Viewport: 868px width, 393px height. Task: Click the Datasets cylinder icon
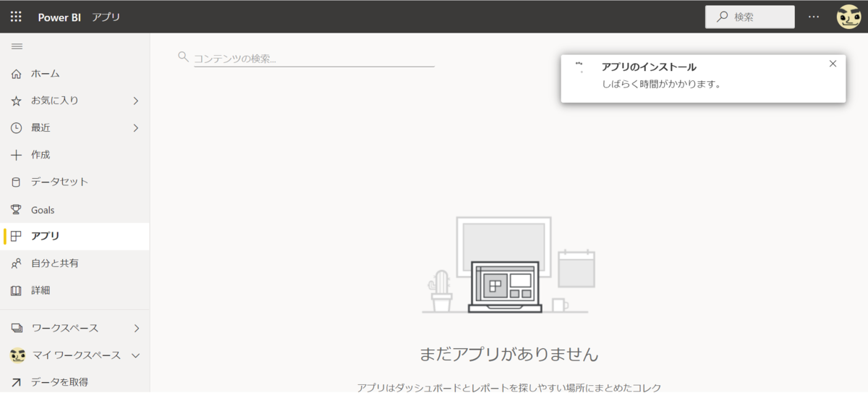point(17,182)
